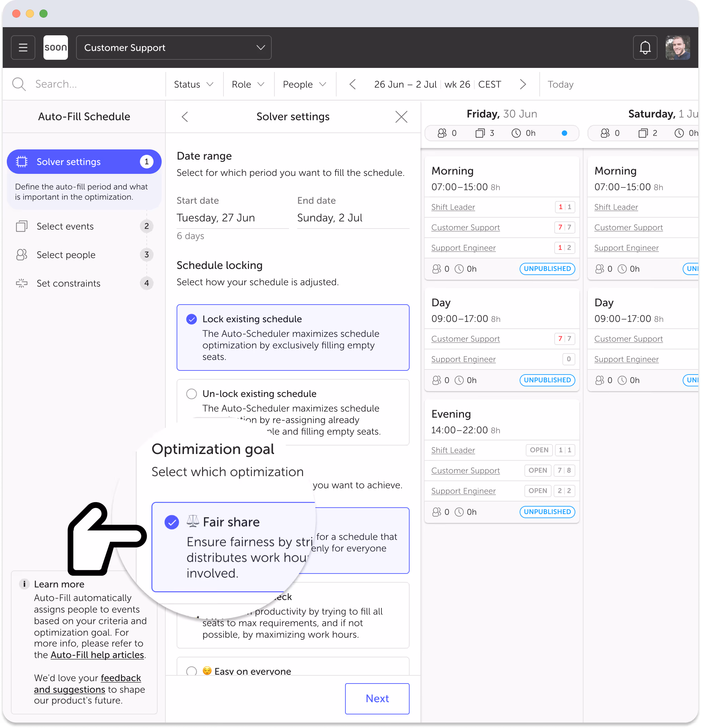Screen dimensions: 701x728
Task: Open the Customer Support team selector
Action: (x=173, y=47)
